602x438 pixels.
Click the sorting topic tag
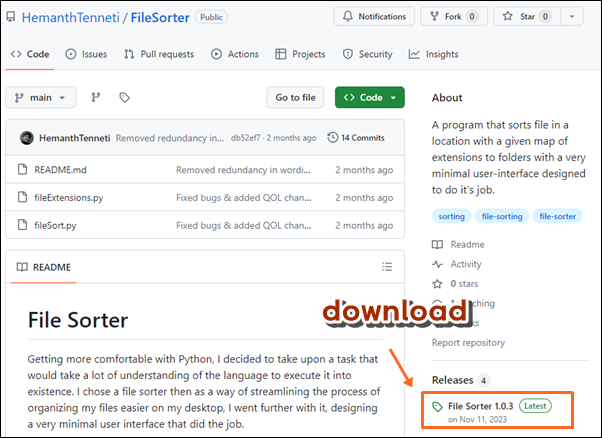[452, 216]
